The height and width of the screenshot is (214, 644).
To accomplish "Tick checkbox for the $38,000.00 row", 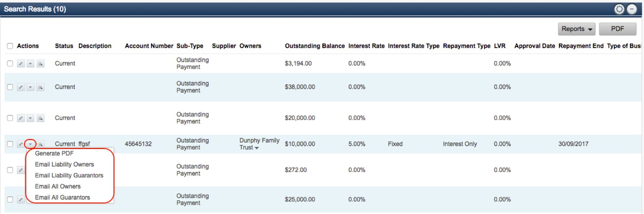I will click(x=10, y=87).
